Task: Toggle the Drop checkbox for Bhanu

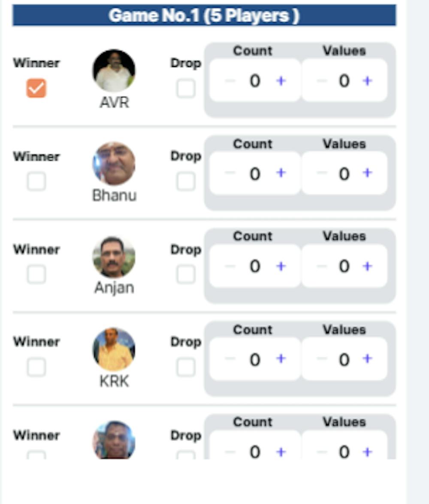Action: point(186,182)
